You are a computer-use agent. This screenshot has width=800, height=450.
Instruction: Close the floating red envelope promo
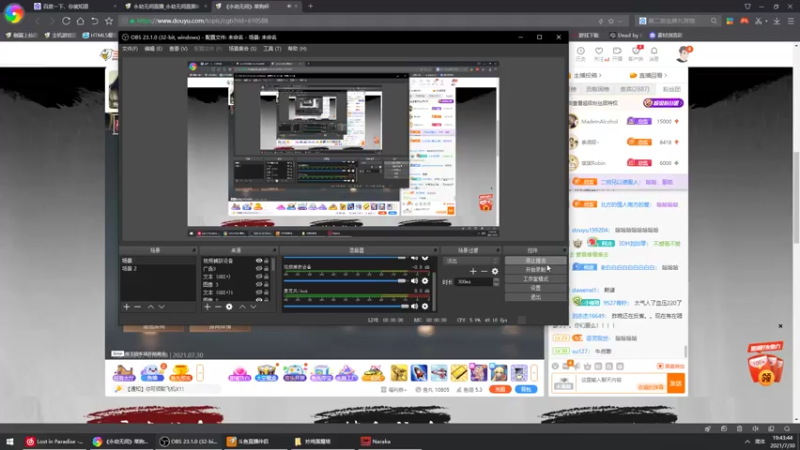click(780, 326)
